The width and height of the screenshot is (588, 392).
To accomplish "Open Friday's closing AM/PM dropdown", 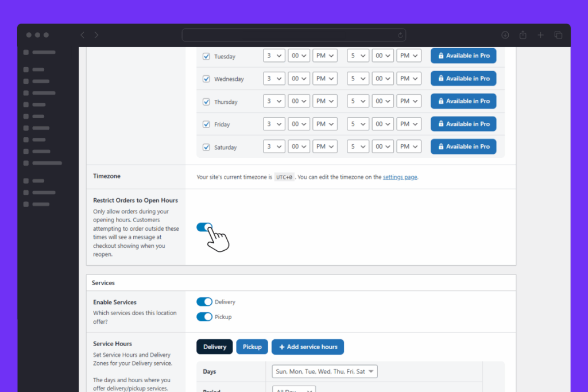I will [410, 124].
